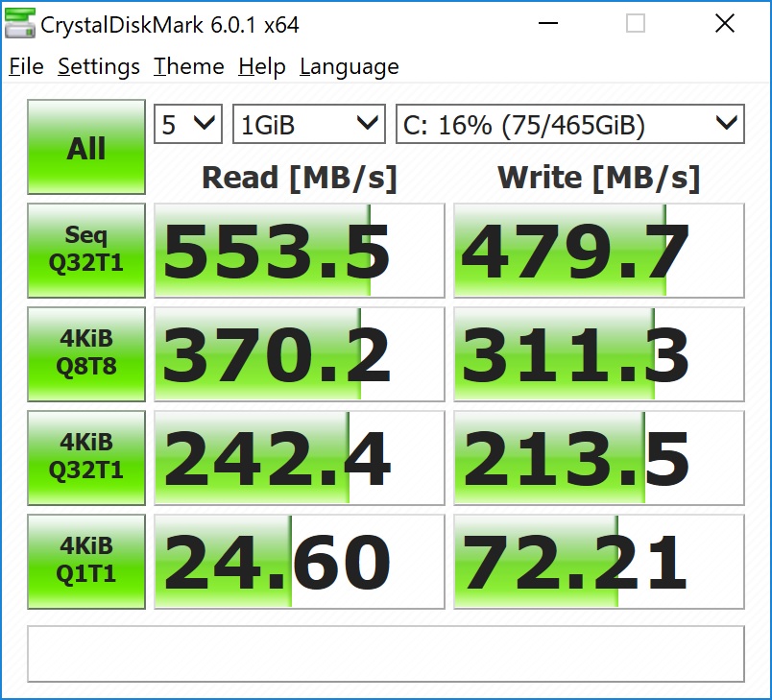
Task: Open the Theme menu
Action: pyautogui.click(x=189, y=66)
